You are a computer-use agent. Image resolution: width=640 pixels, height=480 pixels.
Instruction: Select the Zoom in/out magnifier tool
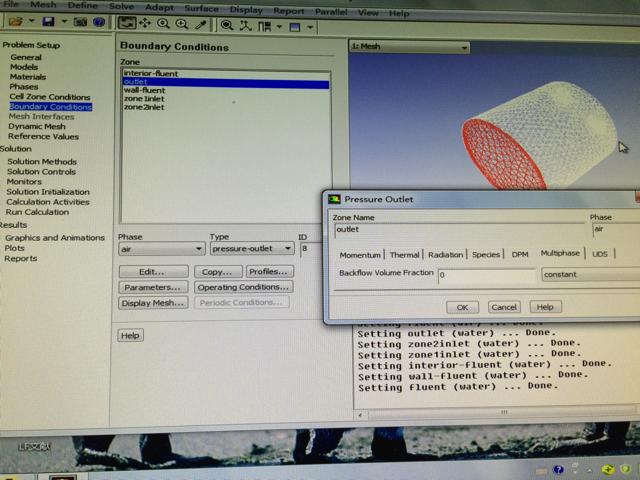(163, 24)
